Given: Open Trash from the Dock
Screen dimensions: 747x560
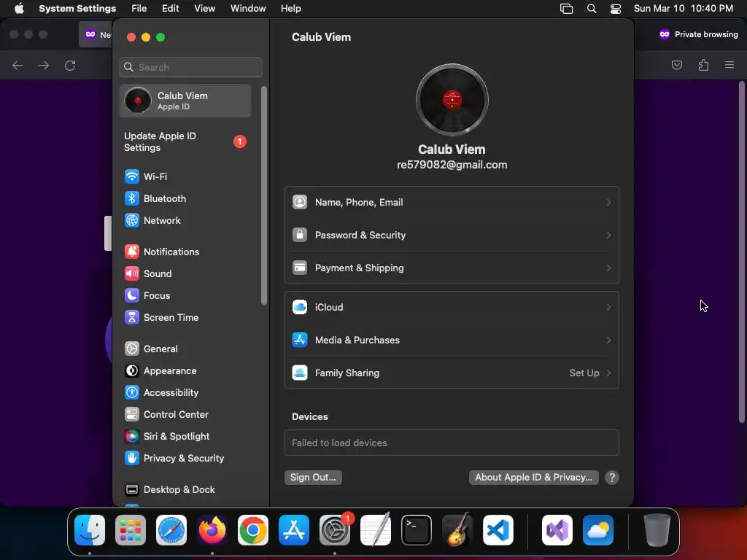Looking at the screenshot, I should (x=657, y=530).
